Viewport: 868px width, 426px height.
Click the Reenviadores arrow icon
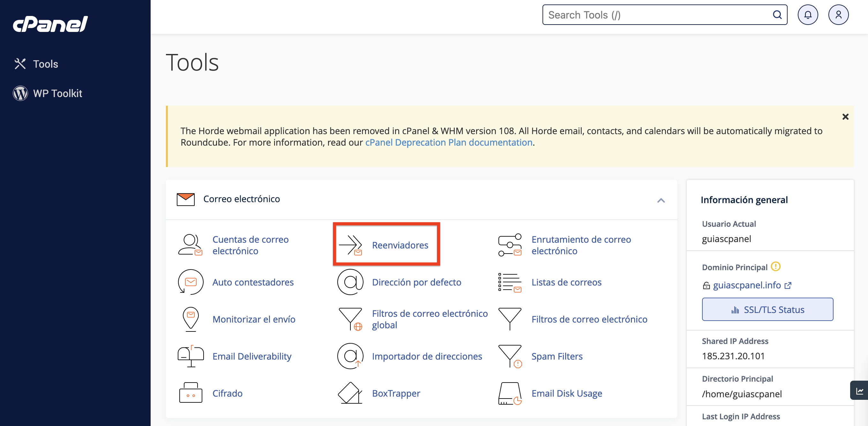pos(350,245)
